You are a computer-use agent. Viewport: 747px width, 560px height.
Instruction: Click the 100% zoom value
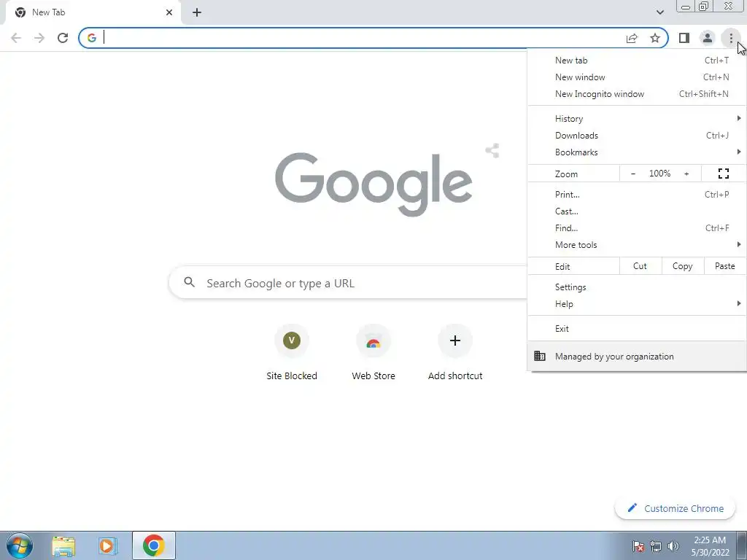659,174
